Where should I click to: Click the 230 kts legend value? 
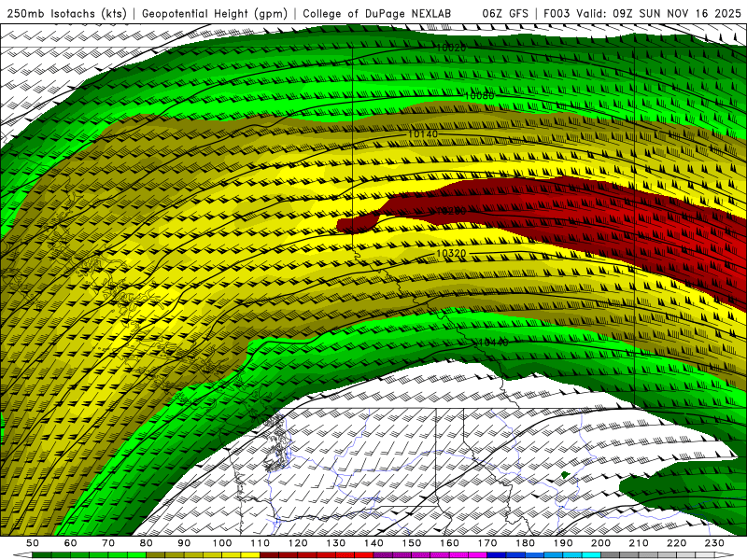click(714, 543)
